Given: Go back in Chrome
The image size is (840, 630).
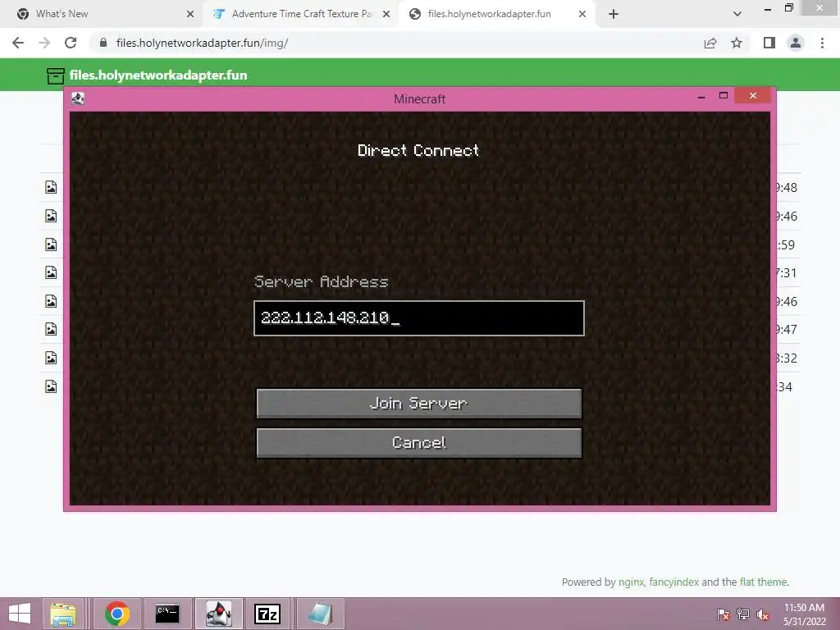Looking at the screenshot, I should (x=18, y=43).
